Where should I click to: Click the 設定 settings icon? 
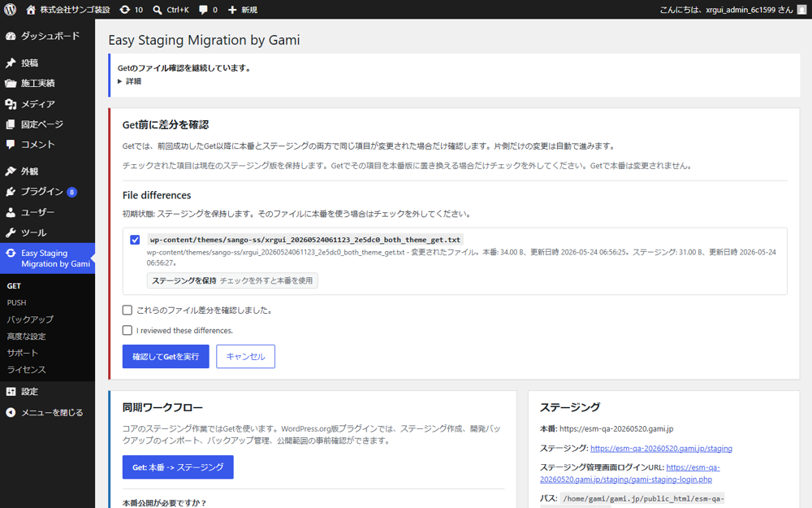(x=11, y=392)
